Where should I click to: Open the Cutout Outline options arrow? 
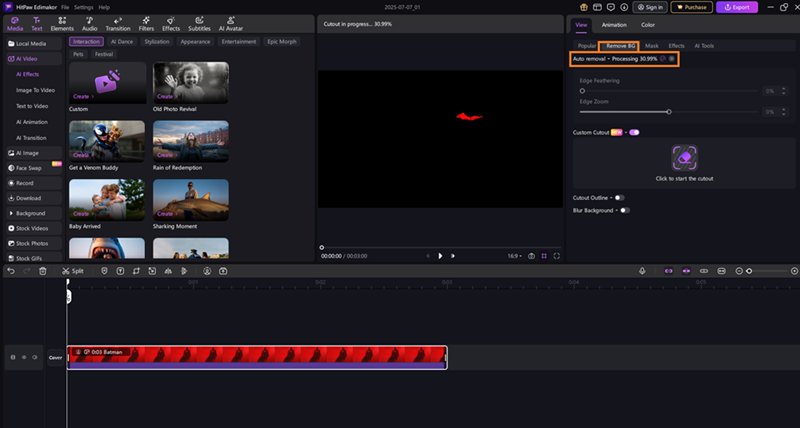[611, 198]
